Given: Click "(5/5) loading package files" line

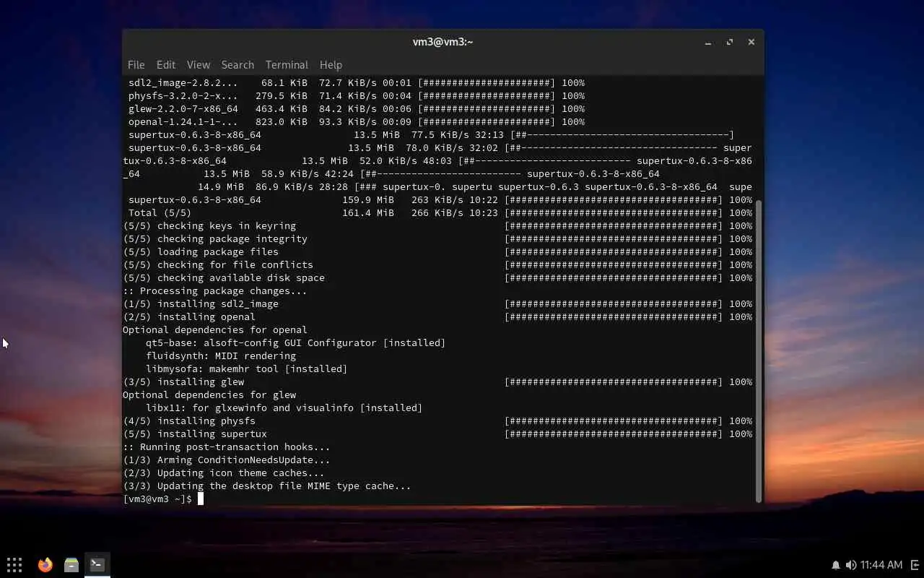Looking at the screenshot, I should 437,252.
